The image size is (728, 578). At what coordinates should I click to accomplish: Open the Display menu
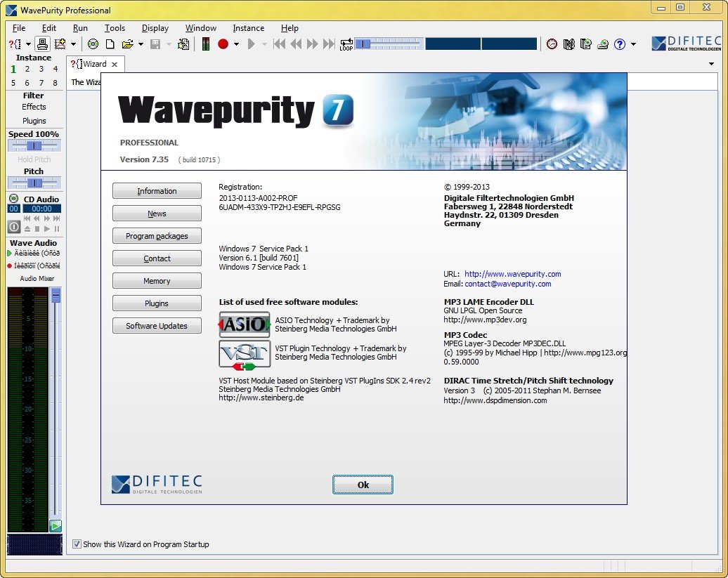coord(155,28)
